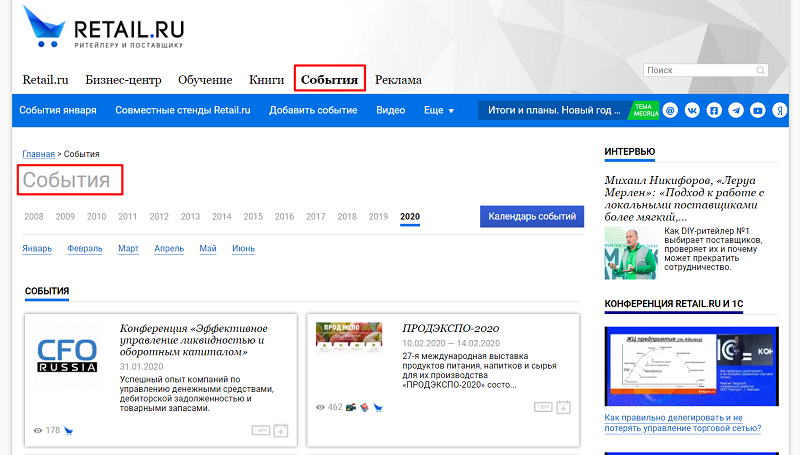Select year 2015
Screen dimensions: 800x455
[253, 216]
